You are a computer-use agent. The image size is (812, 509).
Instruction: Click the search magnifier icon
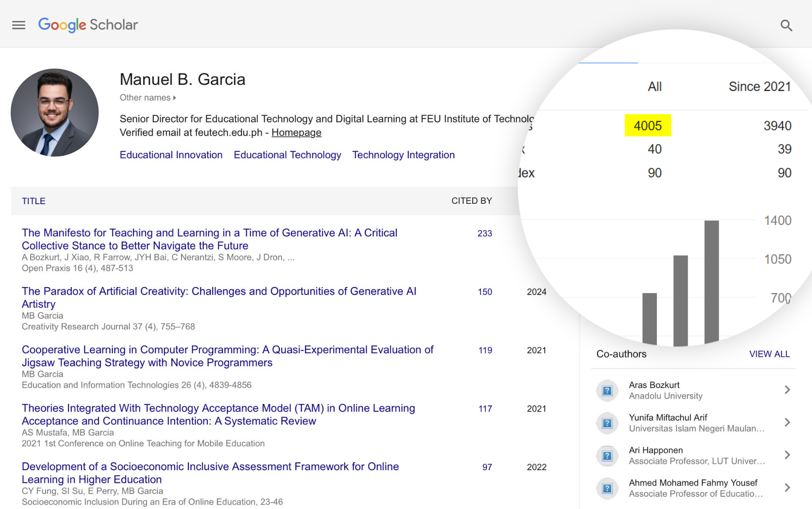[787, 25]
